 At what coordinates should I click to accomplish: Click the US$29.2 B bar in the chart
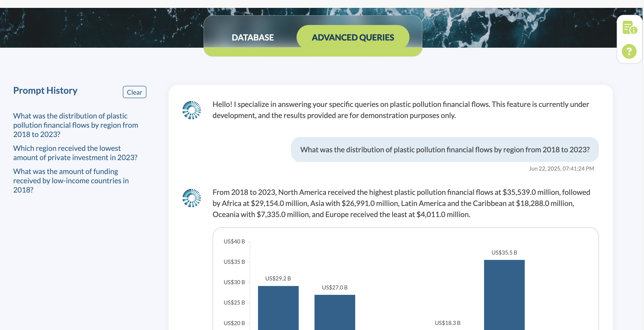(278, 308)
